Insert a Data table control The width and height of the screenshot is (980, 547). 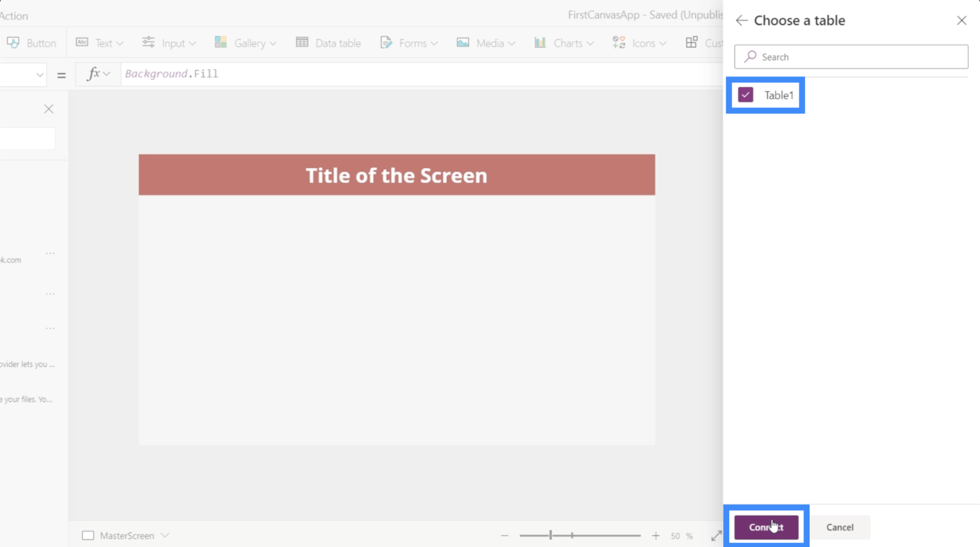click(328, 43)
